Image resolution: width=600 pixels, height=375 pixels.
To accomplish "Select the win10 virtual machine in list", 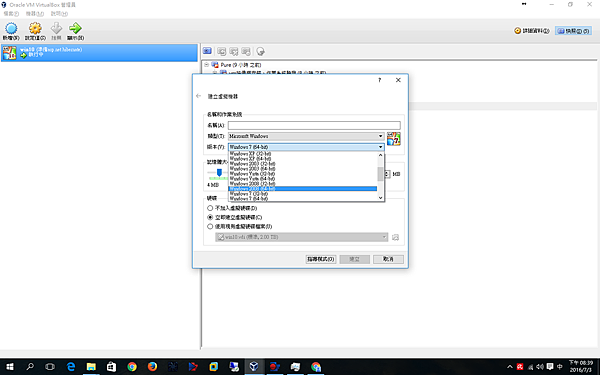I will click(99, 52).
